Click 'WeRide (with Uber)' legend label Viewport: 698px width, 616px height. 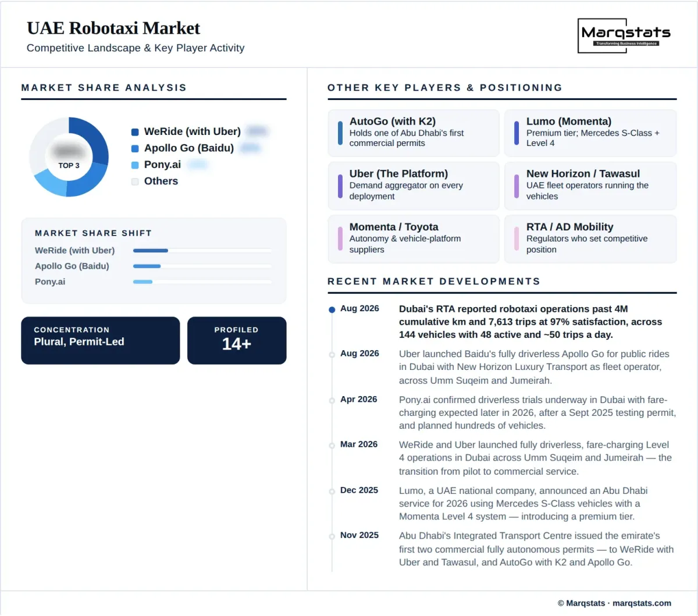pos(193,131)
